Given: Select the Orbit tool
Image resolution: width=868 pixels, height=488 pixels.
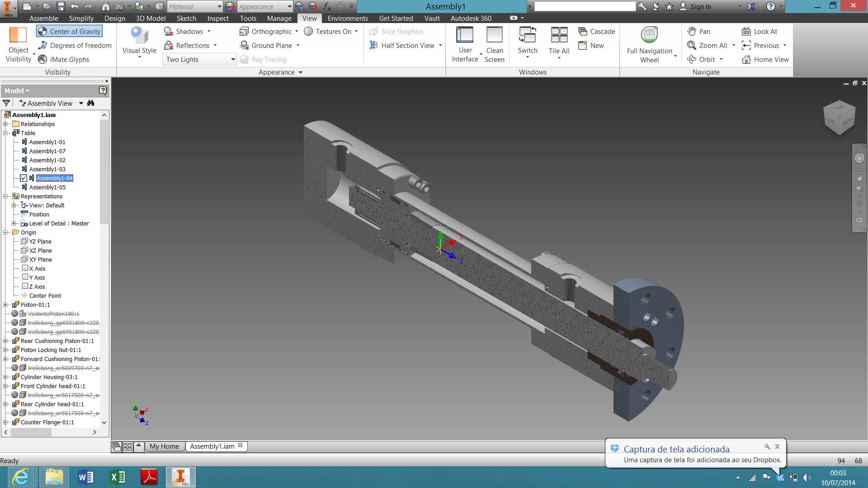Looking at the screenshot, I should pos(701,59).
